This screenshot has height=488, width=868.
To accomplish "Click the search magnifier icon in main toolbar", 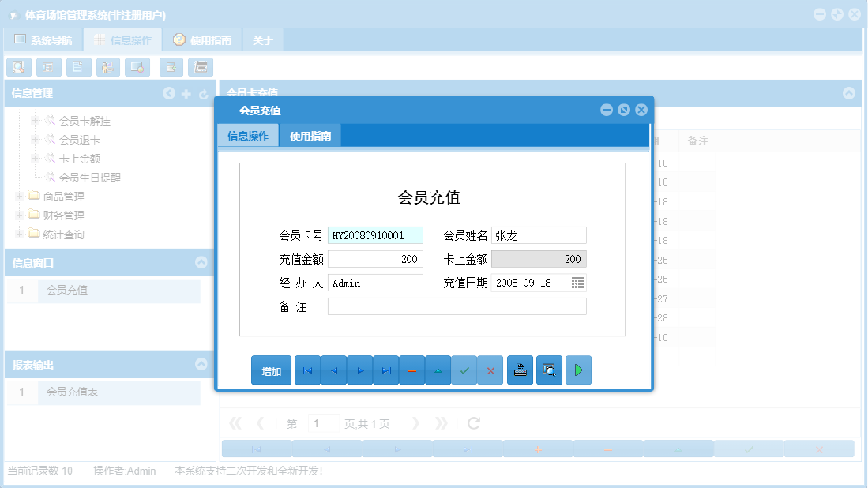I will 18,67.
